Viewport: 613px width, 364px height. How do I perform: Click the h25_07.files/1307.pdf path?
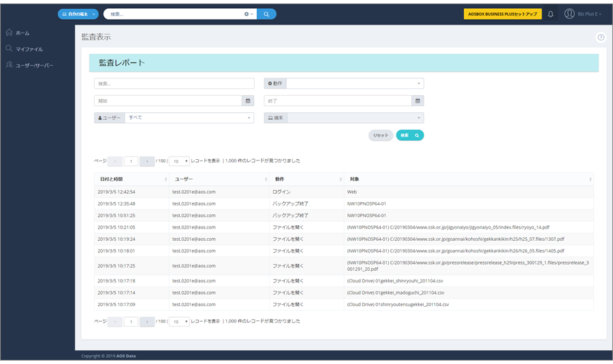[x=456, y=239]
